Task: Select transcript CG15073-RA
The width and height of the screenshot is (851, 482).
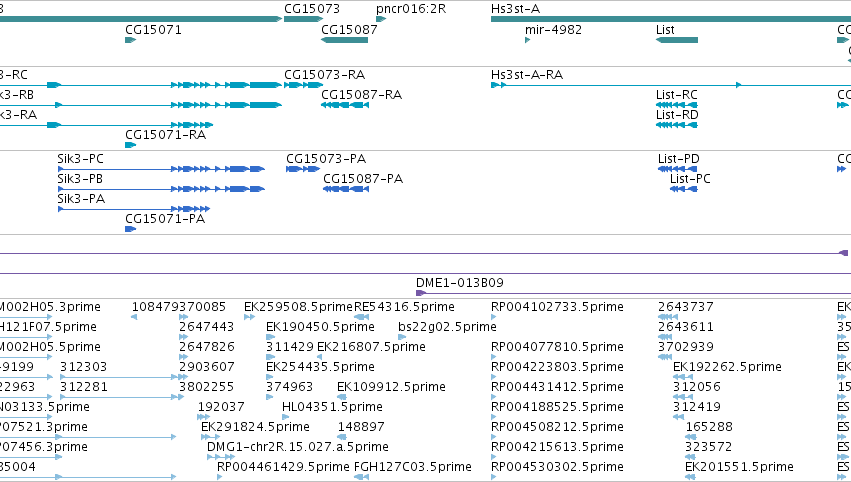Action: (303, 85)
